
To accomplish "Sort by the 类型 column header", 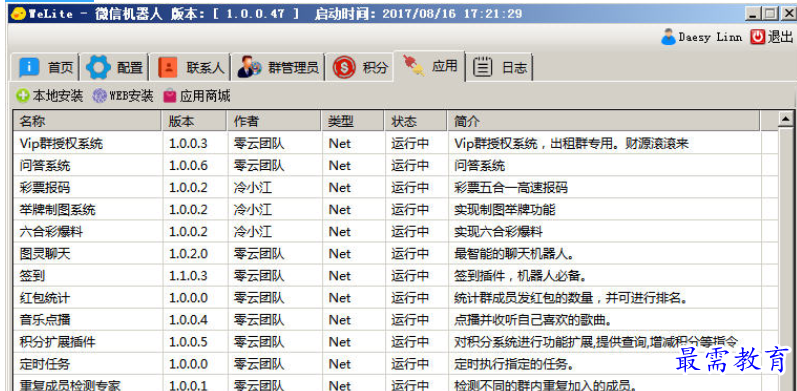I will [x=353, y=122].
